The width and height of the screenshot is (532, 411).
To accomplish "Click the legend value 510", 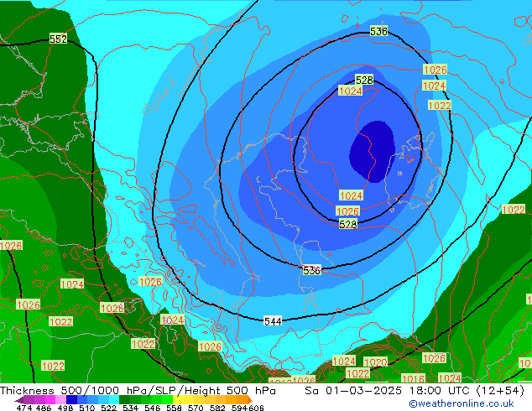I will 87,408.
